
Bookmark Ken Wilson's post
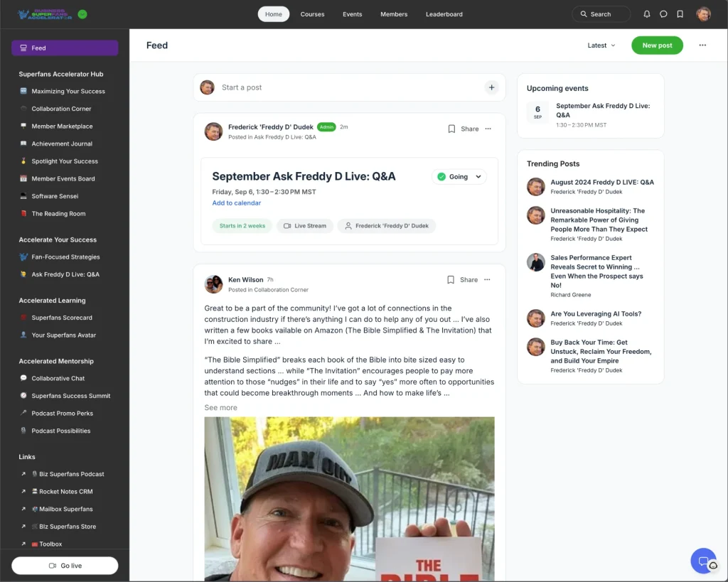pos(450,279)
